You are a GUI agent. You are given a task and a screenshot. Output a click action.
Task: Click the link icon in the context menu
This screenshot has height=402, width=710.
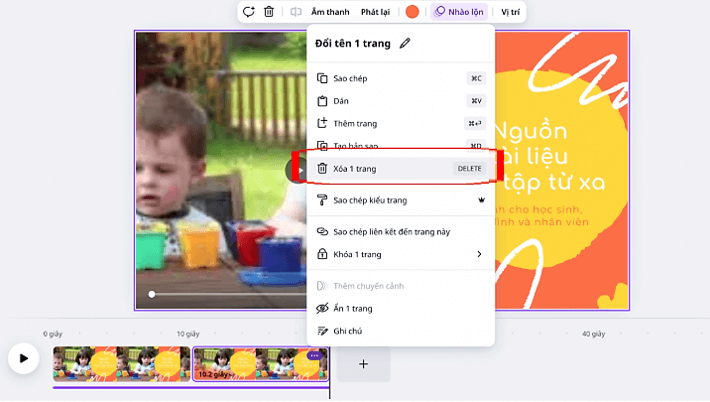coord(322,232)
